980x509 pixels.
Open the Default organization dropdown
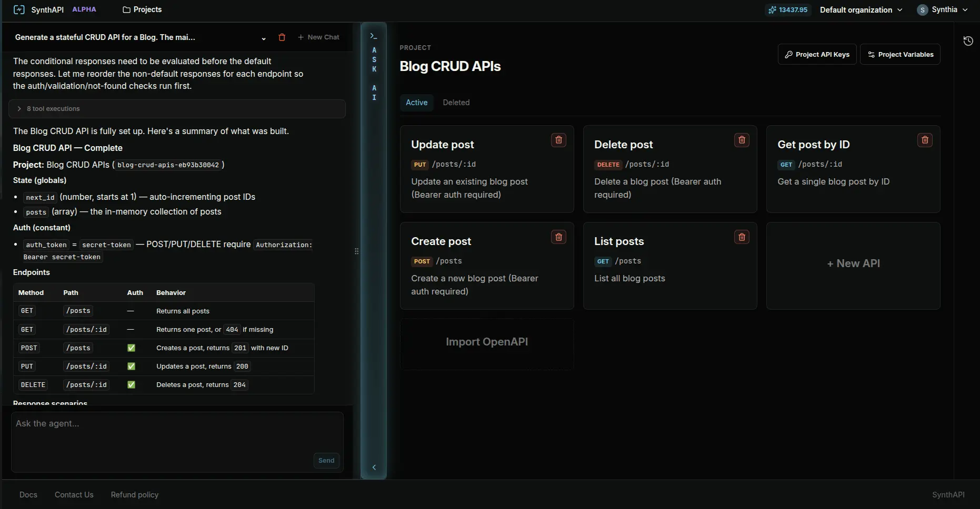click(x=861, y=9)
